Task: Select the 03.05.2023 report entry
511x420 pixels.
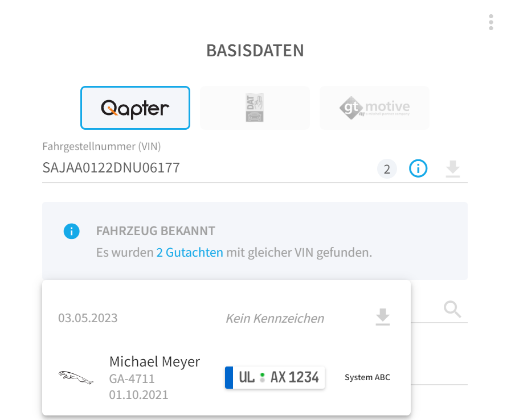Action: 226,318
